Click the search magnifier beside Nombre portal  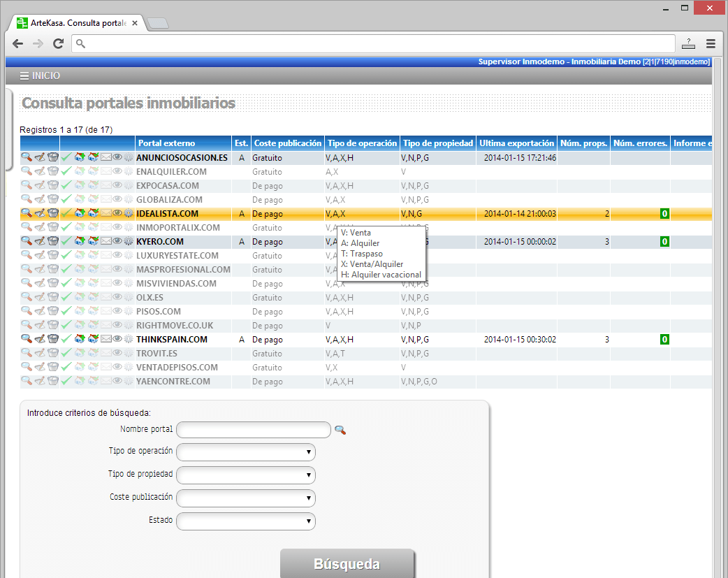click(x=340, y=430)
